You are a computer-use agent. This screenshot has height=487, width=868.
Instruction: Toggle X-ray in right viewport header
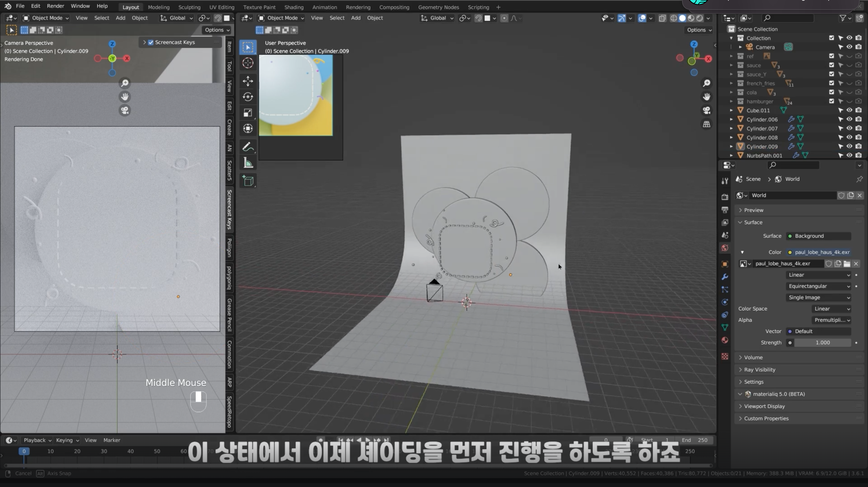[x=662, y=18]
